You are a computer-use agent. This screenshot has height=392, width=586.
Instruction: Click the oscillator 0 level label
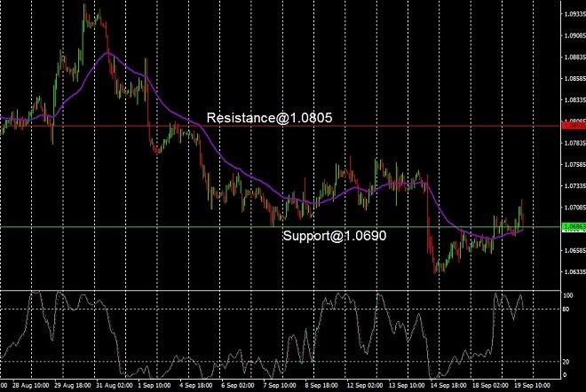(565, 375)
